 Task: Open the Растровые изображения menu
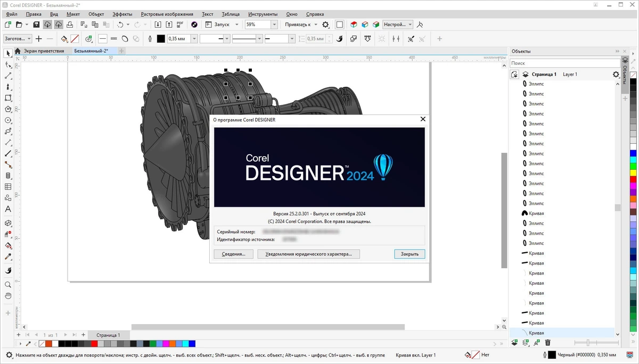(x=167, y=14)
